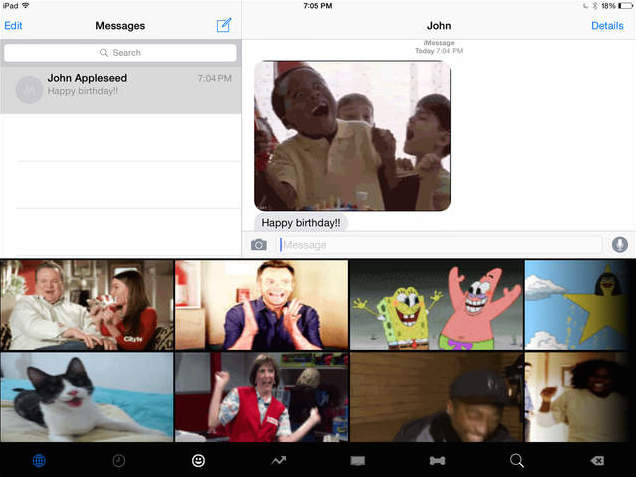Pick the red vest excited woman GIF
The image size is (636, 477).
[x=261, y=397]
